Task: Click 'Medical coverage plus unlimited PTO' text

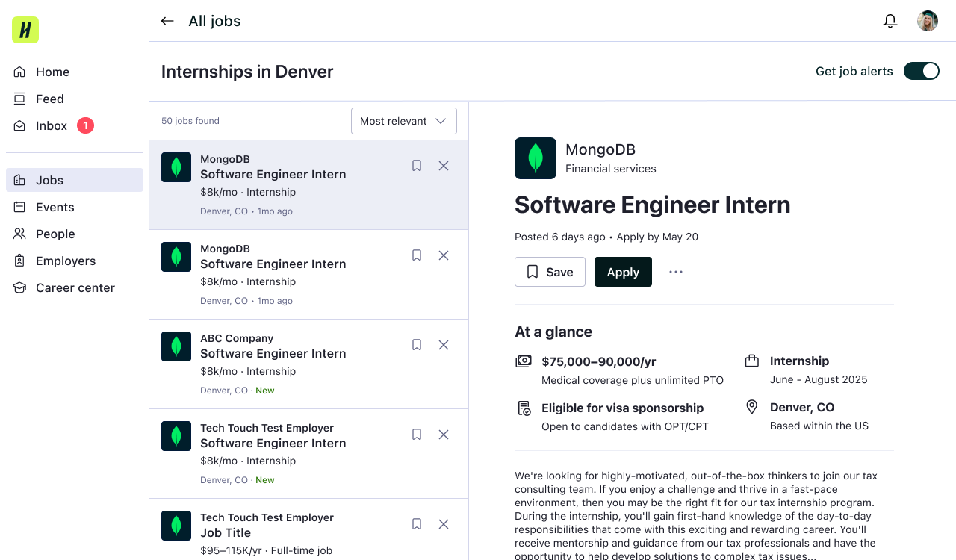Action: tap(633, 380)
